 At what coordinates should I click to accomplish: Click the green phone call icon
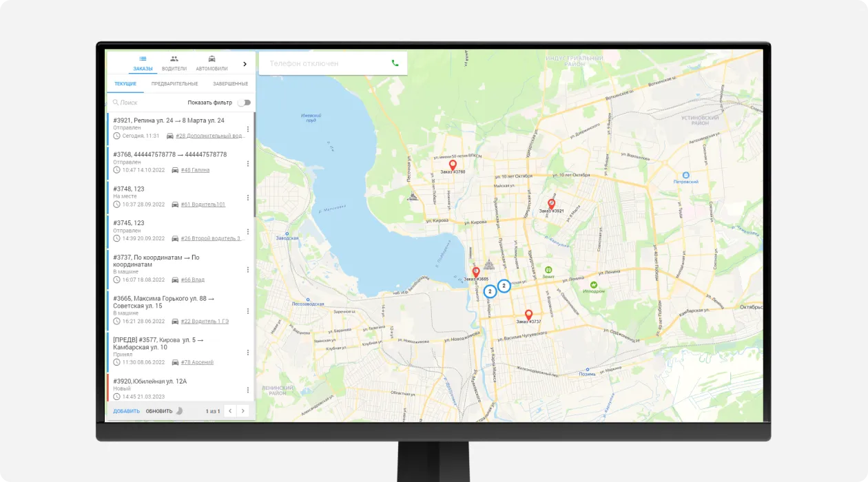tap(395, 63)
